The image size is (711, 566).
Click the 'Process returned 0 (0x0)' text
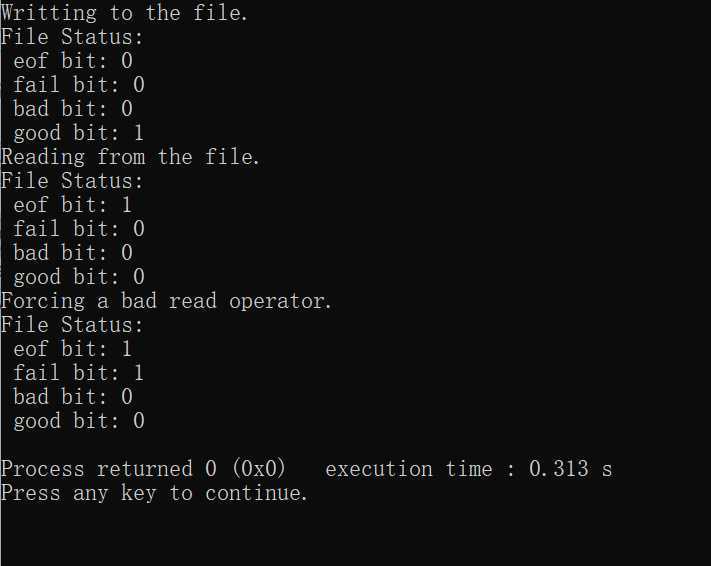tap(143, 469)
